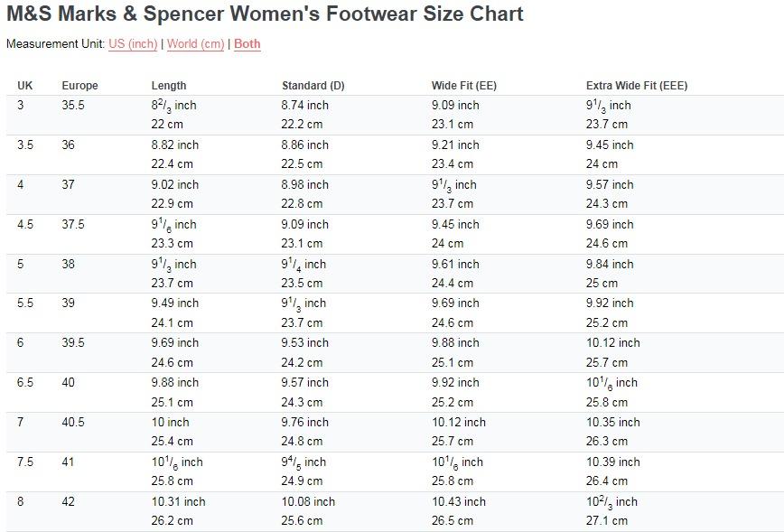Screen dimensions: 784x532
Task: Choose the Both measurement units link
Action: tap(247, 44)
